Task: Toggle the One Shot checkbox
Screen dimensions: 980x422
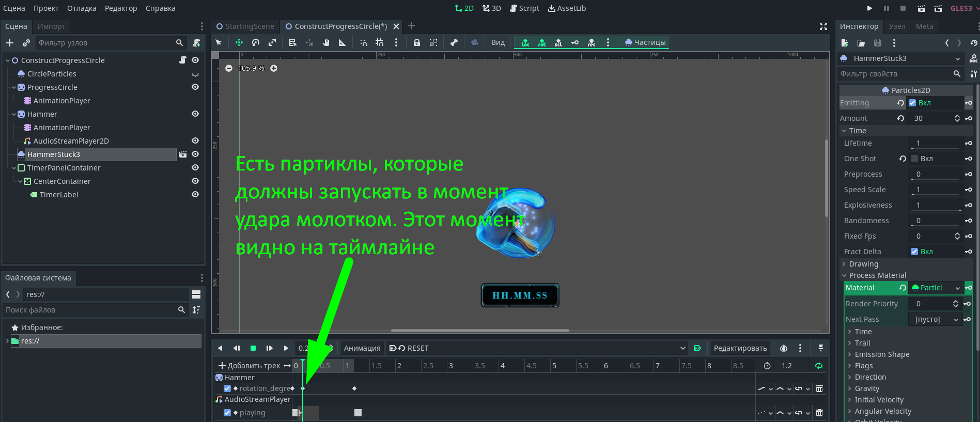Action: 914,159
